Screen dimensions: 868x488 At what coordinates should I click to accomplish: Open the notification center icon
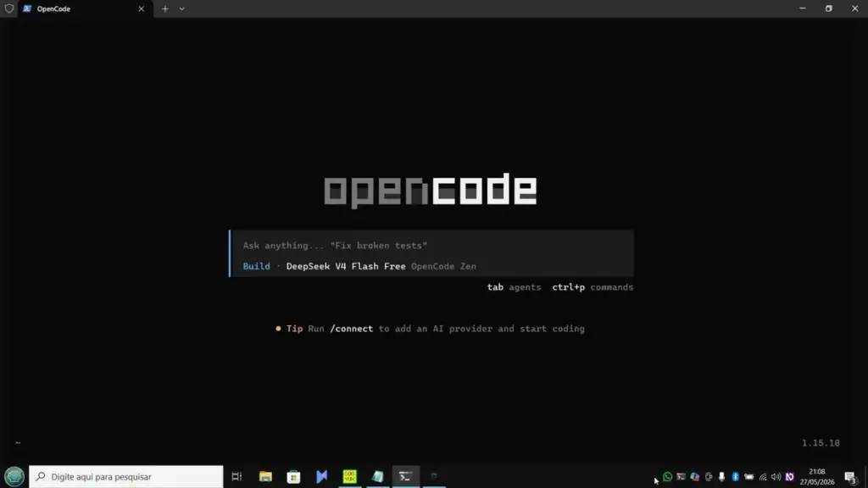pos(851,476)
